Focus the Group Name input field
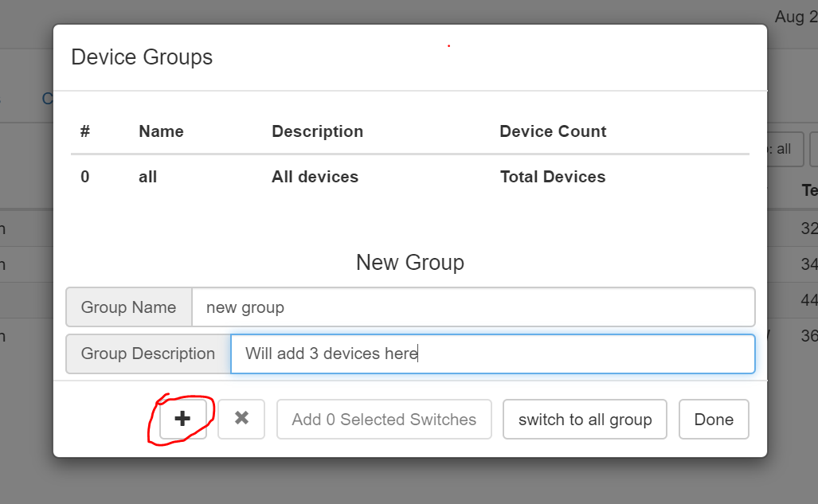This screenshot has width=818, height=504. pyautogui.click(x=472, y=307)
